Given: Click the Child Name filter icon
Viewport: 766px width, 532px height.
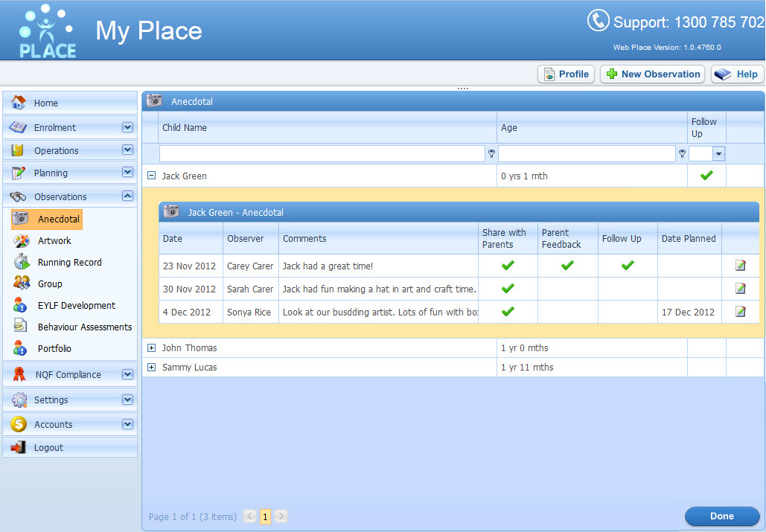Looking at the screenshot, I should coord(491,153).
